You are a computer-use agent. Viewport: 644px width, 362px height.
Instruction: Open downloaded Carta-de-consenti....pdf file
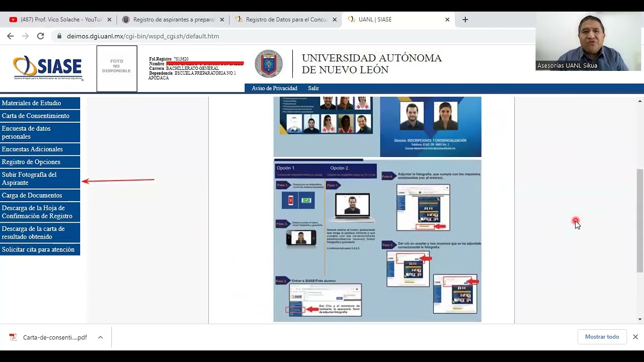click(x=55, y=337)
